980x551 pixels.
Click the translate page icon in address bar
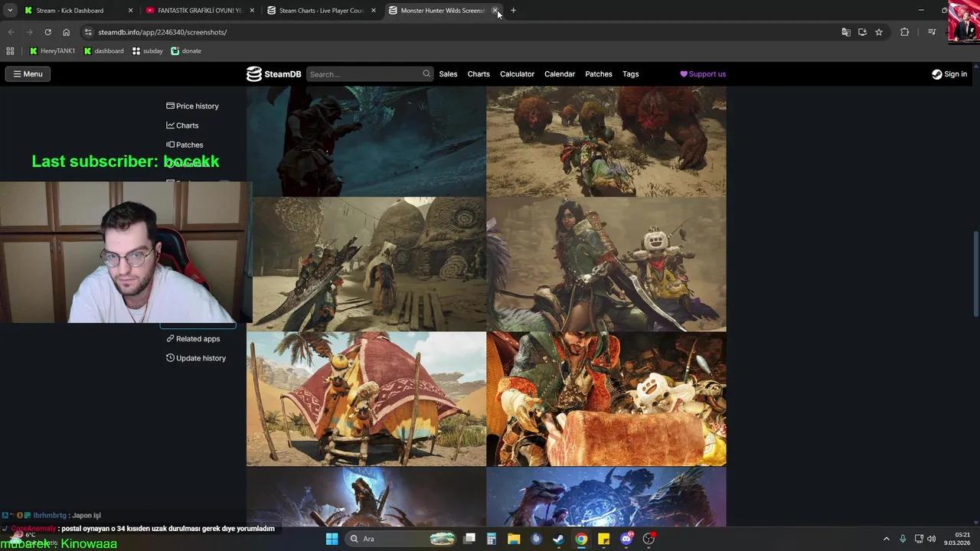point(846,32)
